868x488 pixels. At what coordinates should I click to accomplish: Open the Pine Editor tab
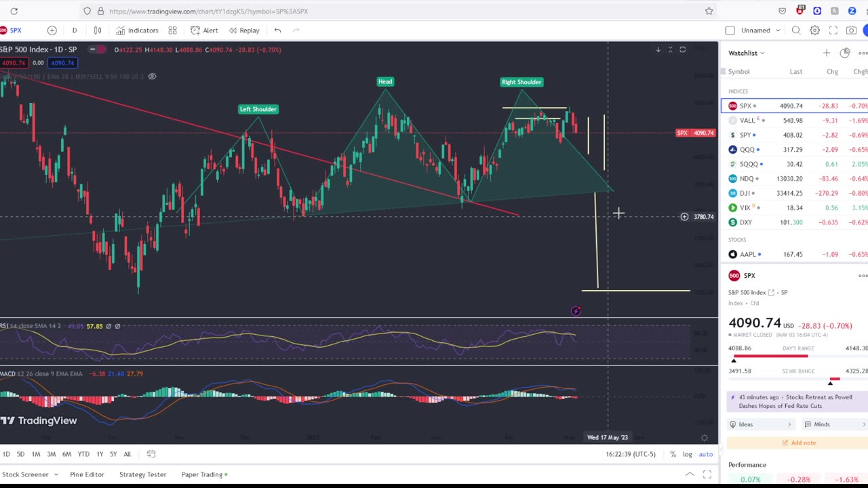87,474
